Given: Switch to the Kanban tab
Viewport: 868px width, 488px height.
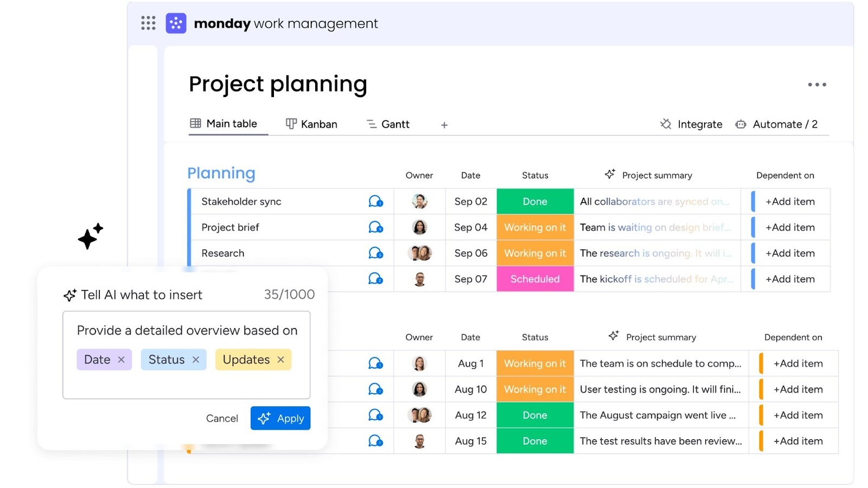Looking at the screenshot, I should pyautogui.click(x=318, y=124).
